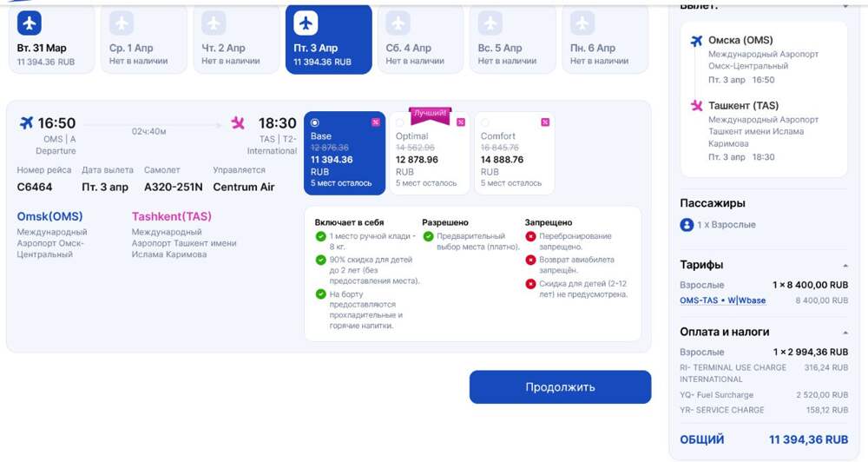Click the blue departure plane icon beside 16:50
The width and height of the screenshot is (868, 462).
click(26, 122)
